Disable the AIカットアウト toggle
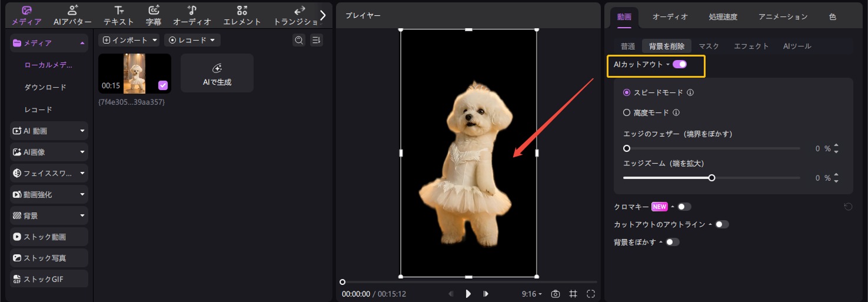 tap(680, 64)
